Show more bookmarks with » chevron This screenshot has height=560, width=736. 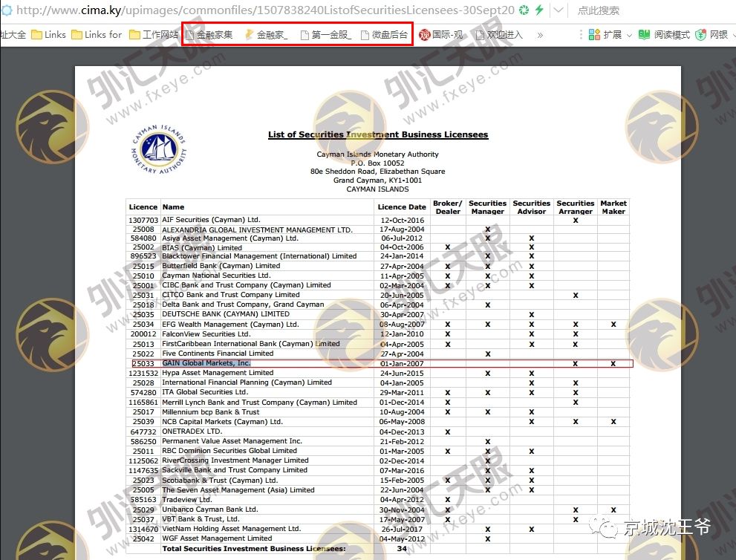(x=540, y=35)
